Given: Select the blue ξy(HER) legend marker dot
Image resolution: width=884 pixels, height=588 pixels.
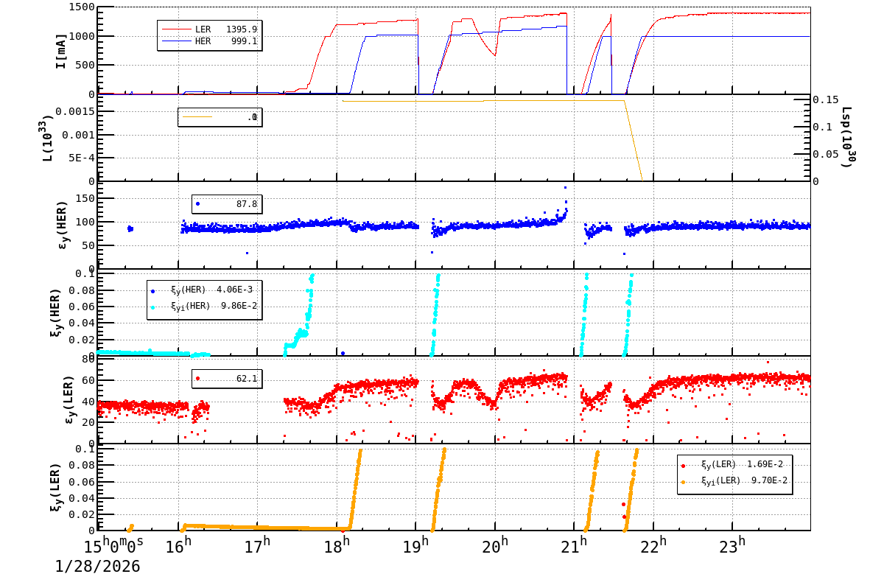Looking at the screenshot, I should point(153,291).
